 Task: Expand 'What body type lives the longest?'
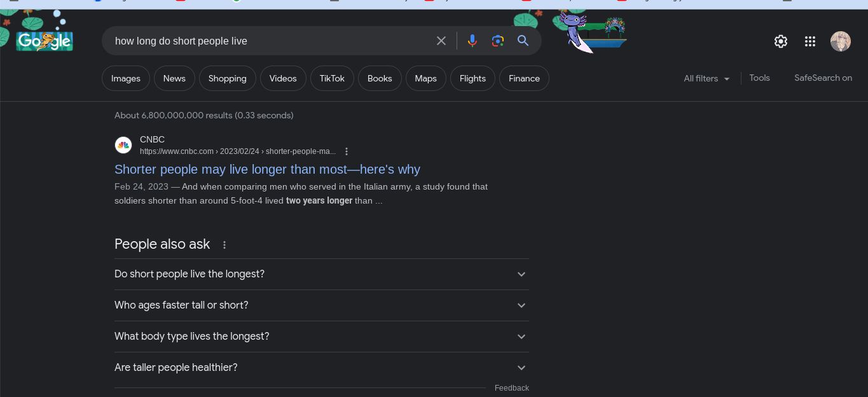click(x=321, y=337)
